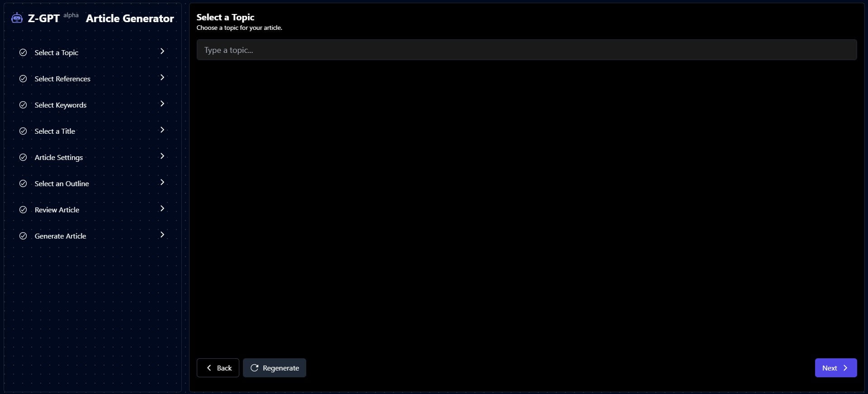Expand the Article Settings chevron arrow

click(162, 156)
